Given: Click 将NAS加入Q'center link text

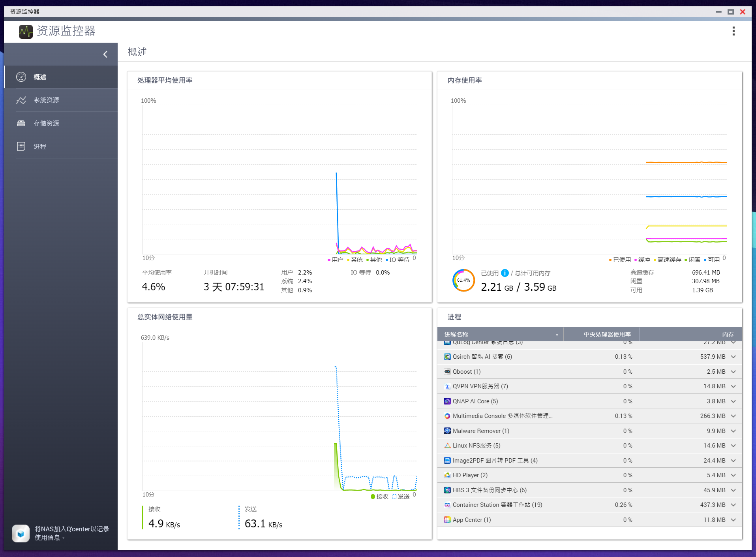Looking at the screenshot, I should click(72, 533).
